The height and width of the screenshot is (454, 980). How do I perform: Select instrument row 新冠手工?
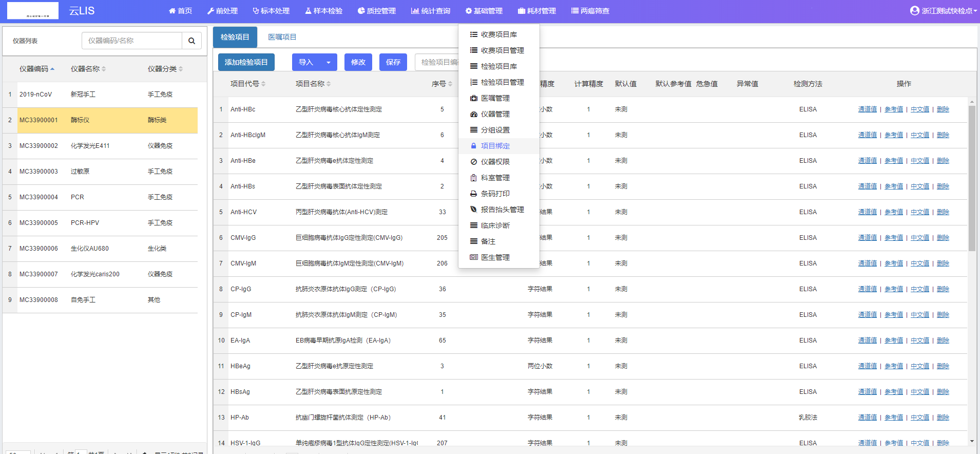click(100, 94)
